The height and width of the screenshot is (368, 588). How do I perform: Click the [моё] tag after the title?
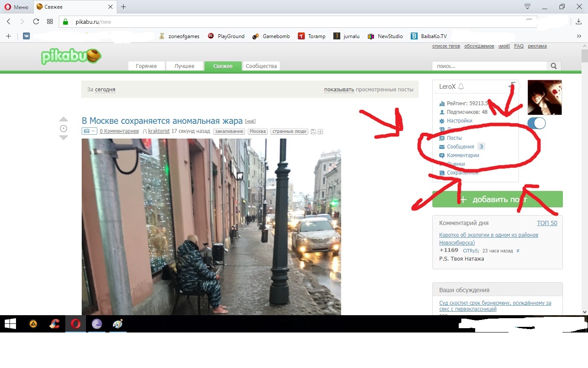(250, 121)
